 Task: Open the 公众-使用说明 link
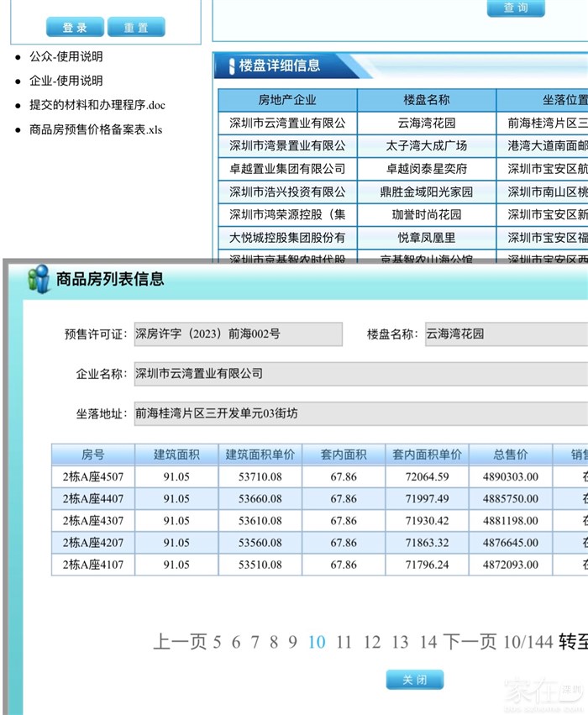[x=66, y=57]
